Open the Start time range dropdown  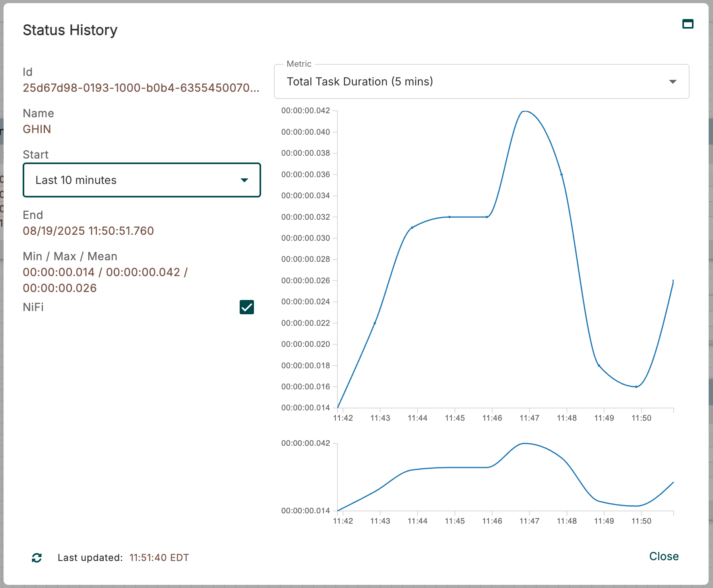click(141, 180)
